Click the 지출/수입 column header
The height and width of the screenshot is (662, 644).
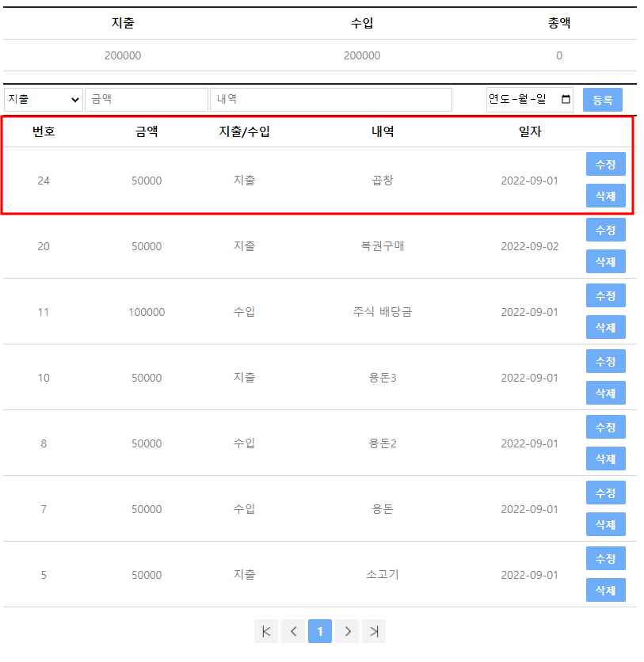(244, 131)
